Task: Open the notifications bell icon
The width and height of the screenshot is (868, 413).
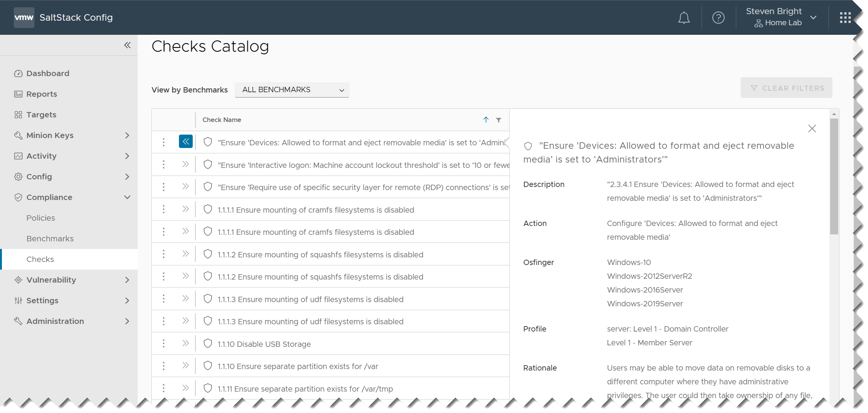Action: coord(684,18)
